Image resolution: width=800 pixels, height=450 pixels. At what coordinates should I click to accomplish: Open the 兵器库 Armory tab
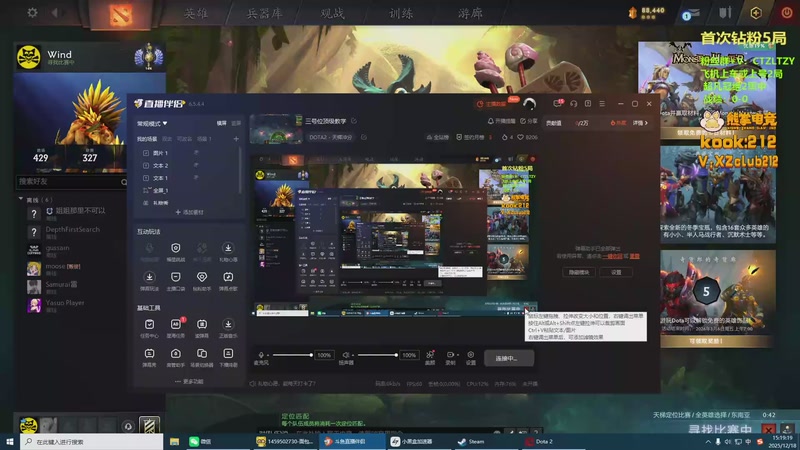[264, 13]
